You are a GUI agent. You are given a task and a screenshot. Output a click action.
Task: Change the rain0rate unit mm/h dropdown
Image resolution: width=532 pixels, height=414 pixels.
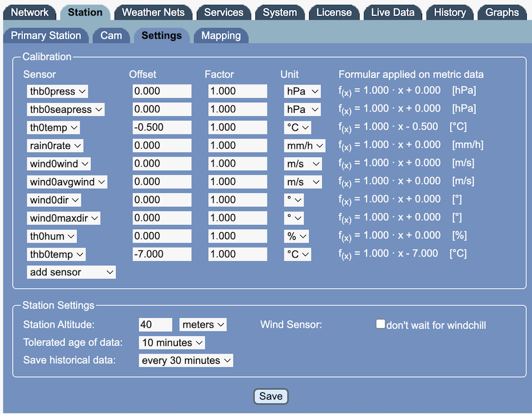click(304, 145)
